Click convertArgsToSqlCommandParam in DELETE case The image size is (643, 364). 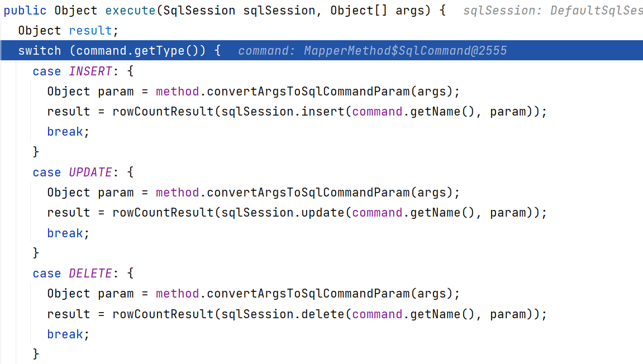pos(308,294)
